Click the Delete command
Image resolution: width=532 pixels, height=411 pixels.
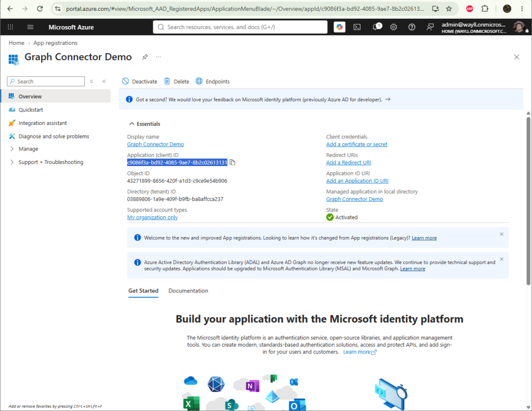coord(177,81)
